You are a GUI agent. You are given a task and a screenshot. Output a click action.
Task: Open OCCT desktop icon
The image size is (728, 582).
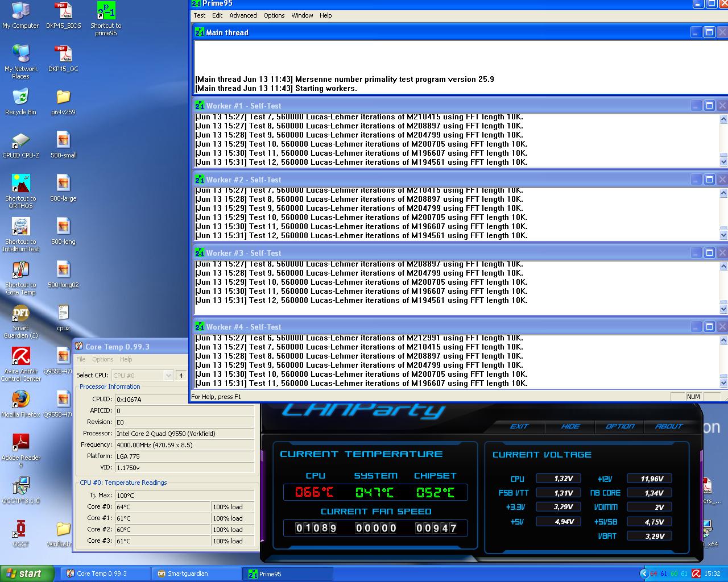click(x=20, y=534)
